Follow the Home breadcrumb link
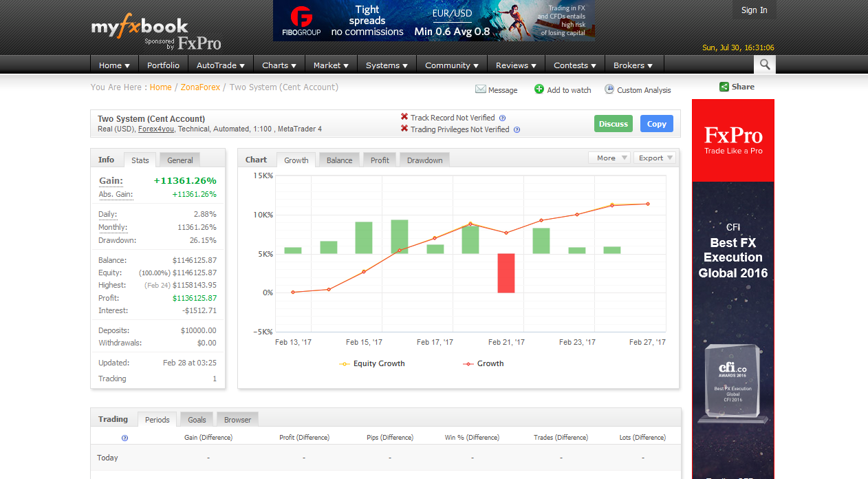 pos(161,87)
